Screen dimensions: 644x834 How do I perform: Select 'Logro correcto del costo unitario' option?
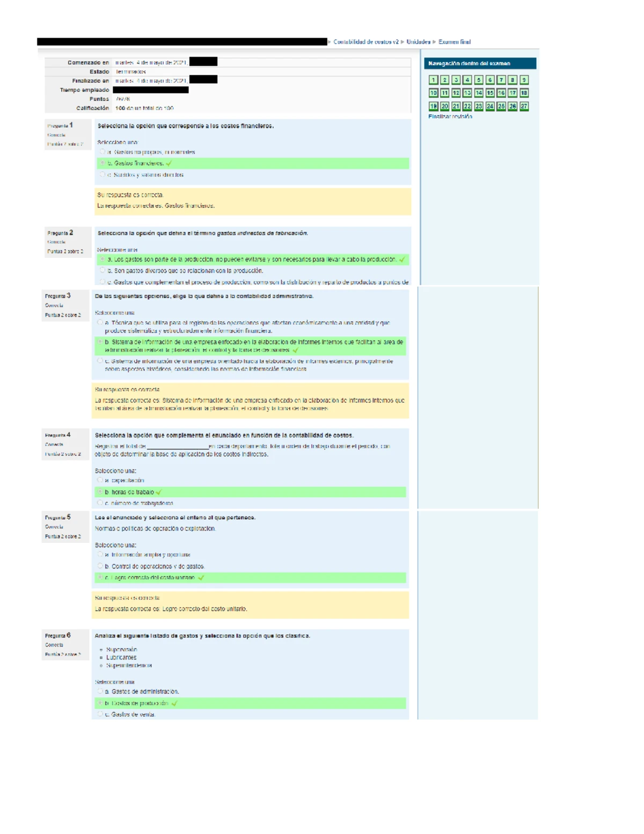(x=100, y=578)
